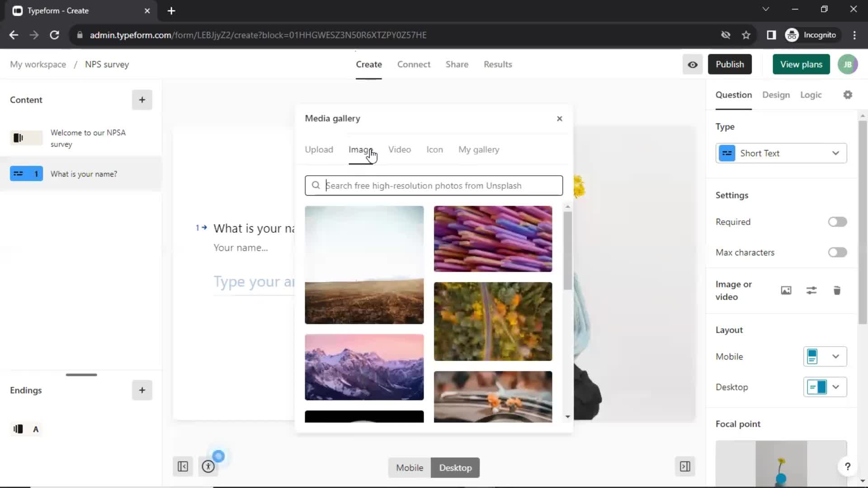Go to the Share section
Screen dimensions: 868x488
click(x=457, y=64)
